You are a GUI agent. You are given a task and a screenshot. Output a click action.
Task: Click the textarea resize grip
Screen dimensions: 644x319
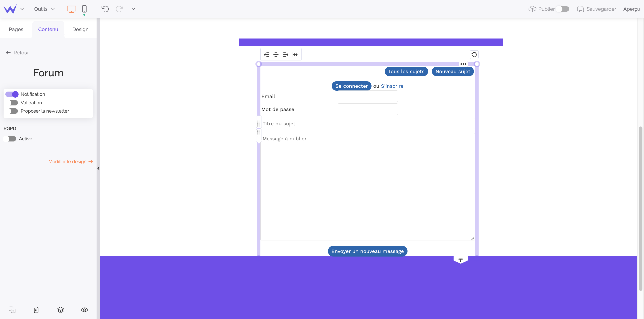472,238
